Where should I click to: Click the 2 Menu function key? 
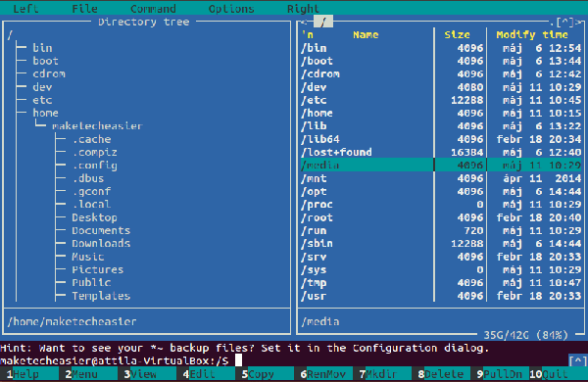tap(88, 374)
